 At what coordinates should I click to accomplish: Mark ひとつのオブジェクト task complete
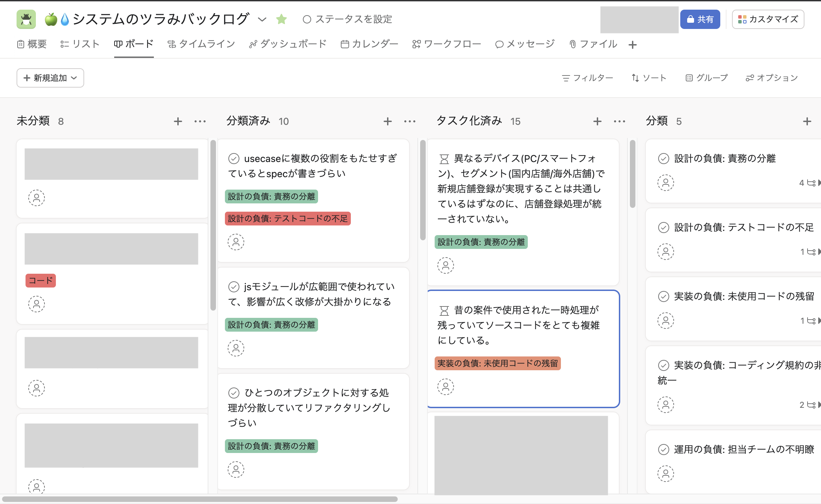point(234,393)
